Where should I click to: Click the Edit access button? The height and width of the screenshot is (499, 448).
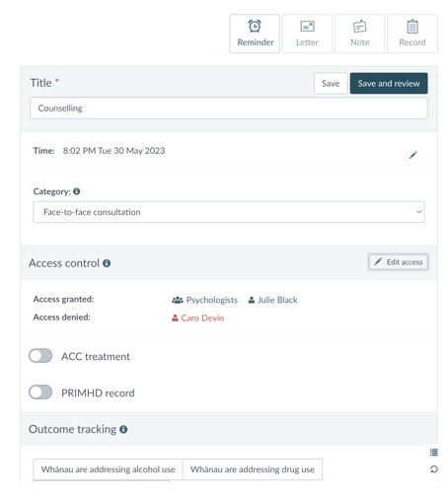[x=398, y=262]
